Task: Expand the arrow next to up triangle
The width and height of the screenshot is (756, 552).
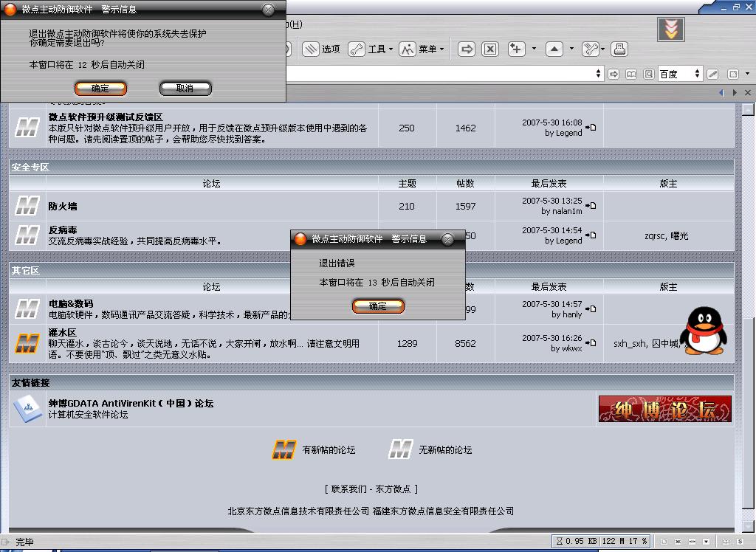Action: pos(572,49)
